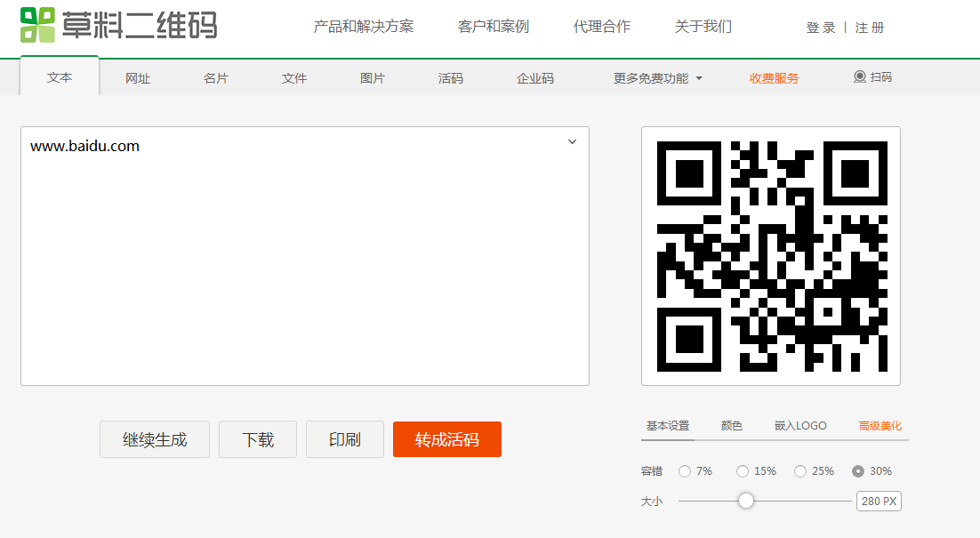Open the 高级美化 tab

click(880, 426)
